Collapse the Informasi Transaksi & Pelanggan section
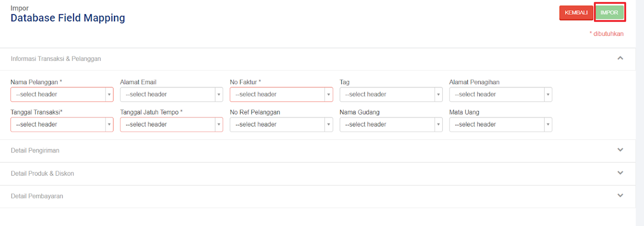The image size is (644, 226). pos(620,58)
